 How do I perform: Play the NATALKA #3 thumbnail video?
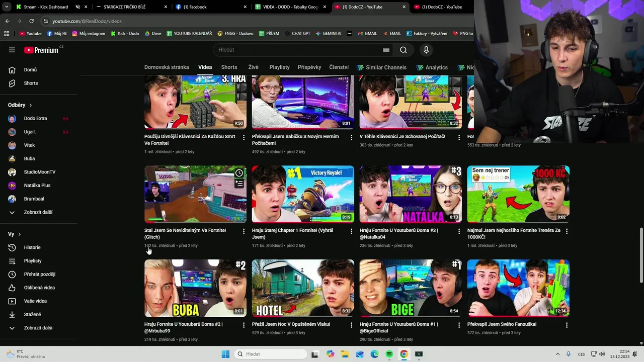(411, 194)
